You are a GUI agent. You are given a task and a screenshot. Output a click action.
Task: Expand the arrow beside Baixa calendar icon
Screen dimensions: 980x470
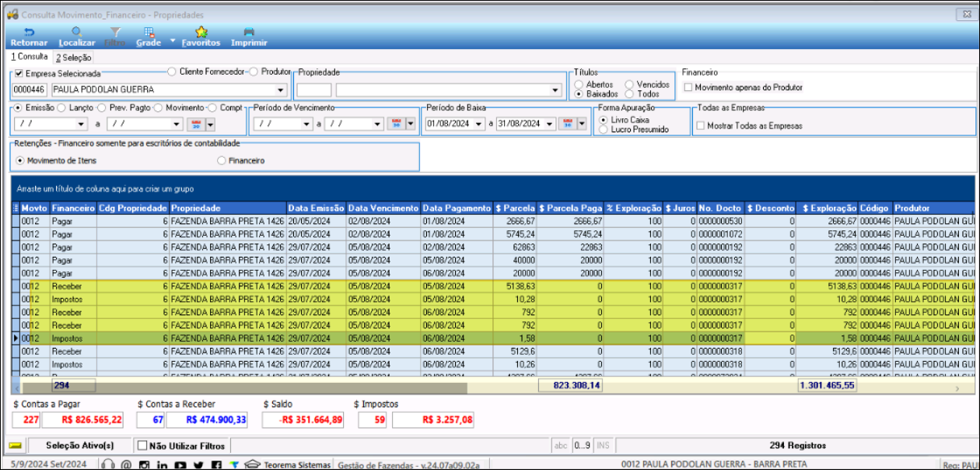[580, 124]
